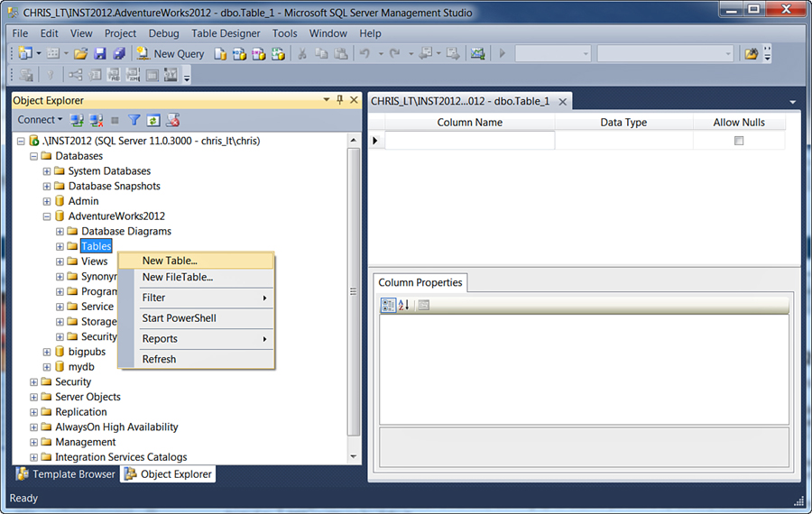Choose New Table... from the context menu

[x=170, y=261]
